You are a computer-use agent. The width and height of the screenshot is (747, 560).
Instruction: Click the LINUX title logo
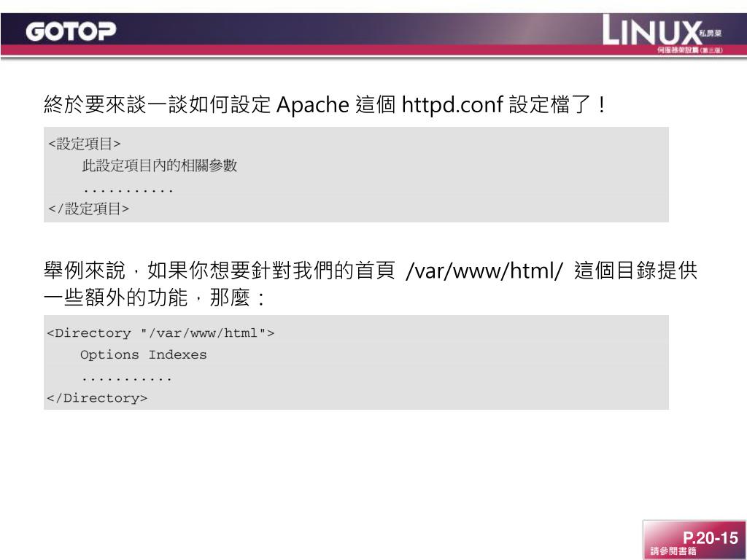pyautogui.click(x=652, y=30)
